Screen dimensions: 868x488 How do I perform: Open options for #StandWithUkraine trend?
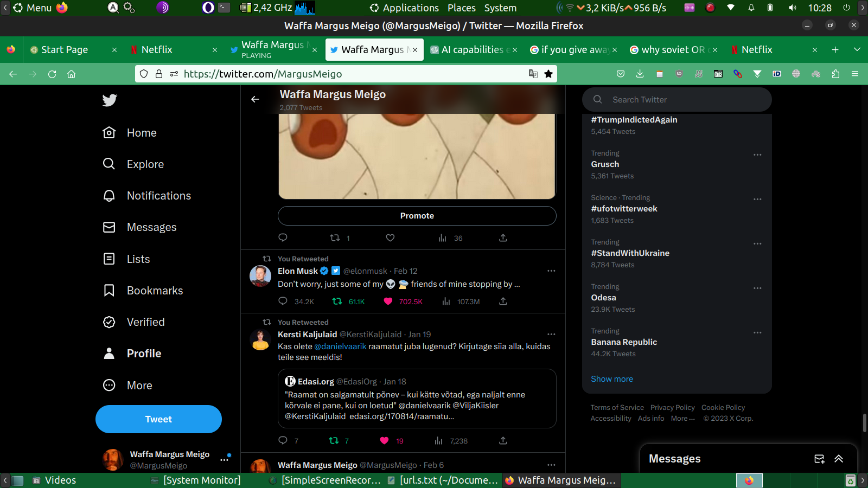pos(757,243)
